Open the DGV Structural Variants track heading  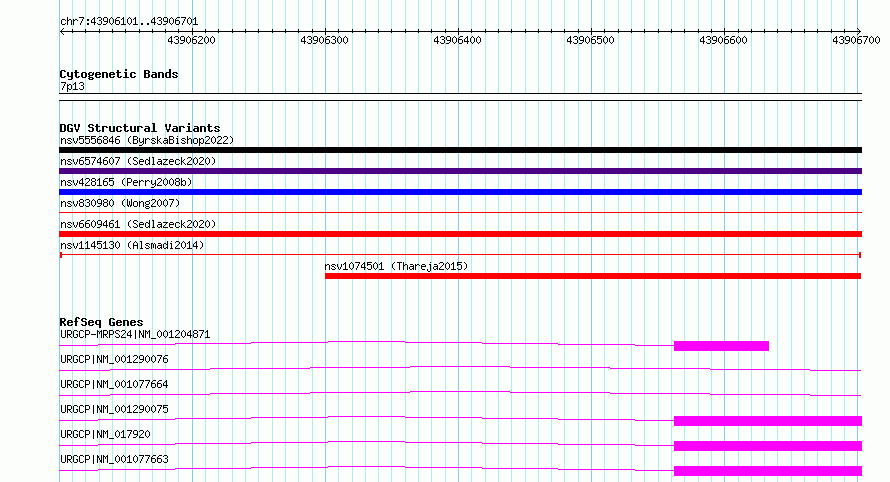tap(140, 128)
